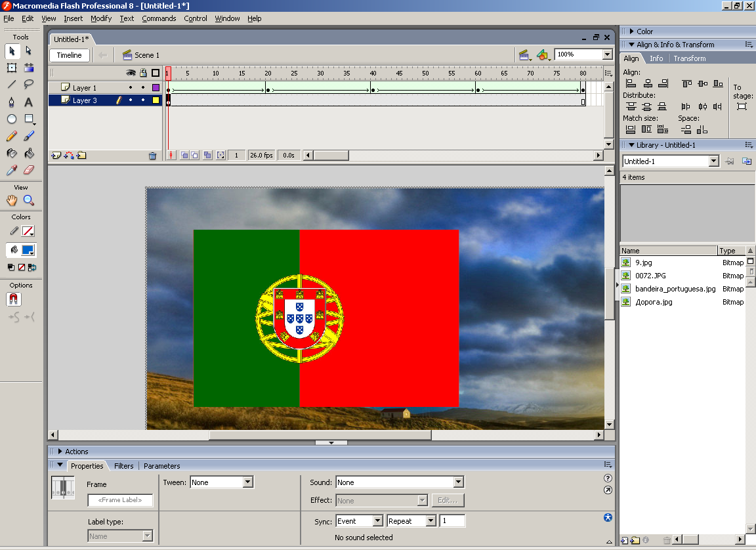
Task: Open the Library document Untitled-1 dropdown
Action: point(714,161)
